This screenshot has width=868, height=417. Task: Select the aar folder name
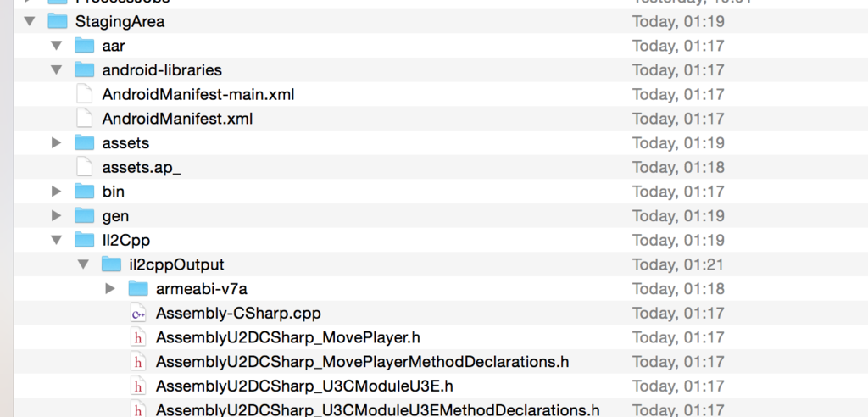[114, 47]
